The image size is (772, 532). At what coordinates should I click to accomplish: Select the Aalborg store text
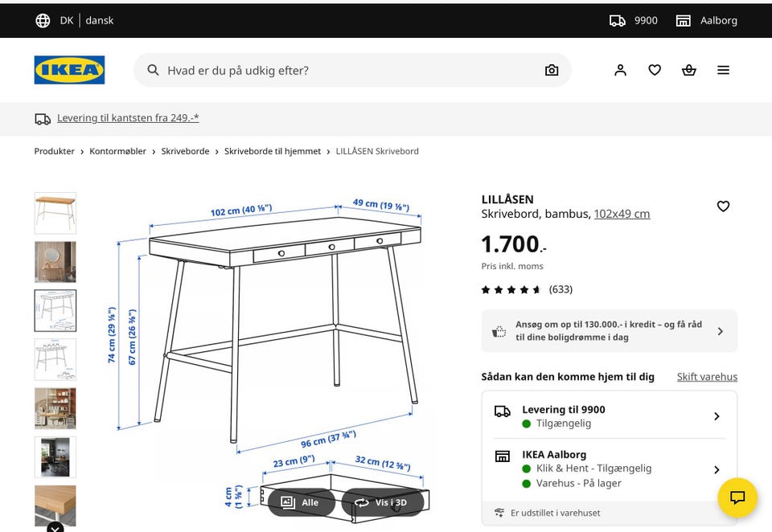click(719, 21)
